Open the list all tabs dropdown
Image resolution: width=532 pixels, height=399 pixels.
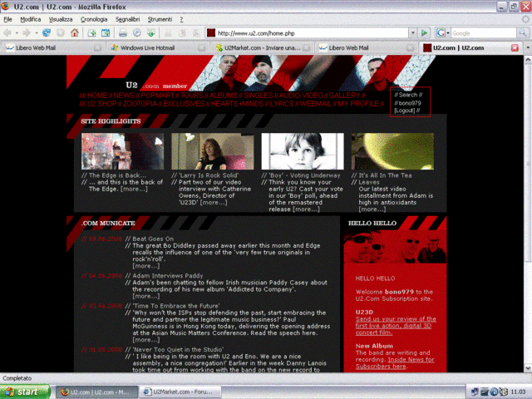pos(528,48)
